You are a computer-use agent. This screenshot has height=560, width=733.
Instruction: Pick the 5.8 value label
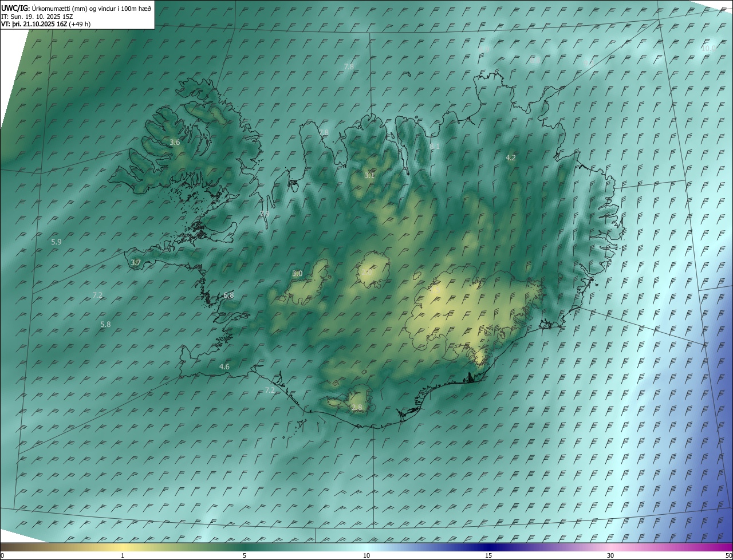(x=105, y=325)
